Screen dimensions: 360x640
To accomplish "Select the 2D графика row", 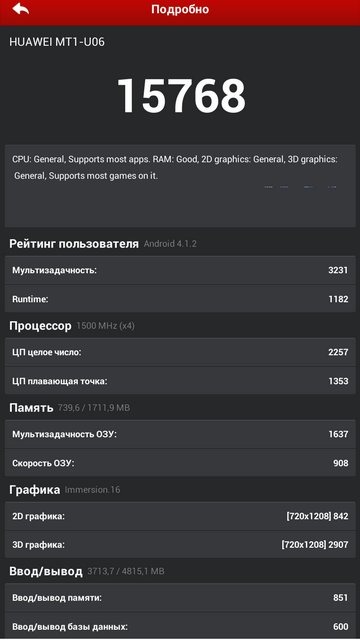I will [x=180, y=516].
